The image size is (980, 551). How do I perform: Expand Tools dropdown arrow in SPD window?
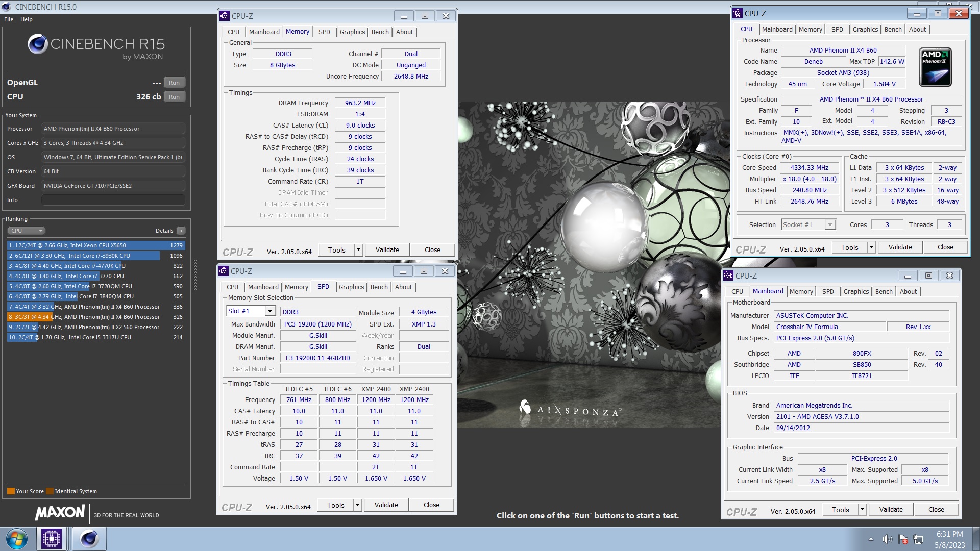click(358, 505)
